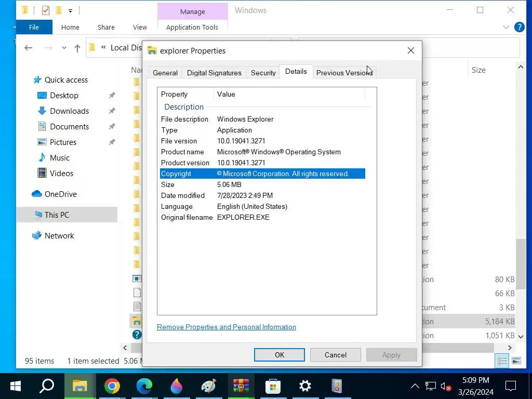Open taskbar Search

pyautogui.click(x=47, y=386)
